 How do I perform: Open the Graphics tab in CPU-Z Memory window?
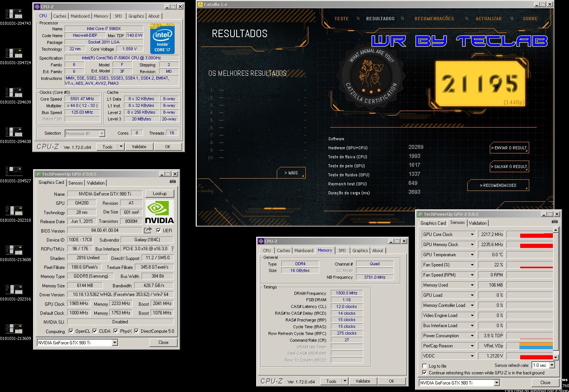tap(360, 251)
